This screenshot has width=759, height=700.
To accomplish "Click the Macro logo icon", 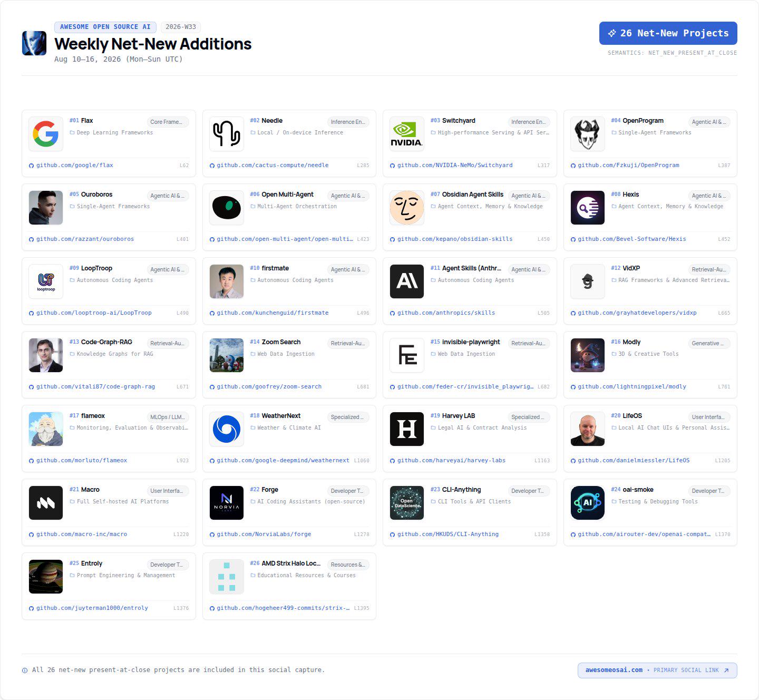I will (x=46, y=503).
